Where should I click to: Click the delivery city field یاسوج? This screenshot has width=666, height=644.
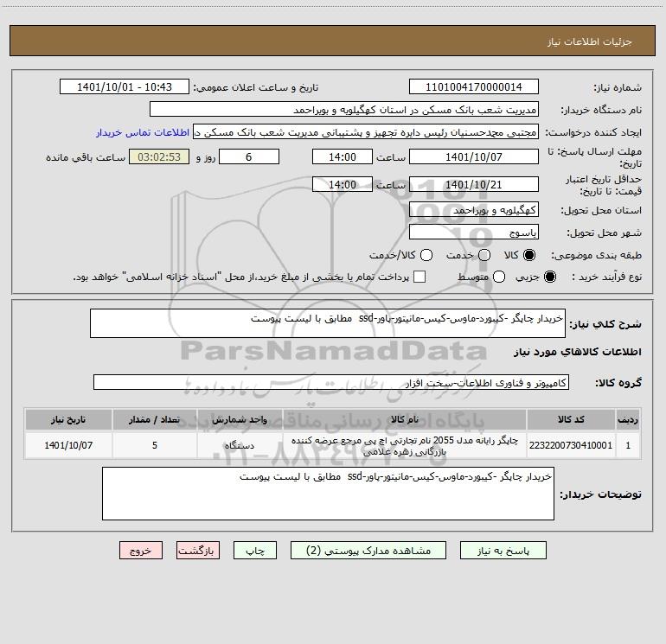pyautogui.click(x=474, y=233)
